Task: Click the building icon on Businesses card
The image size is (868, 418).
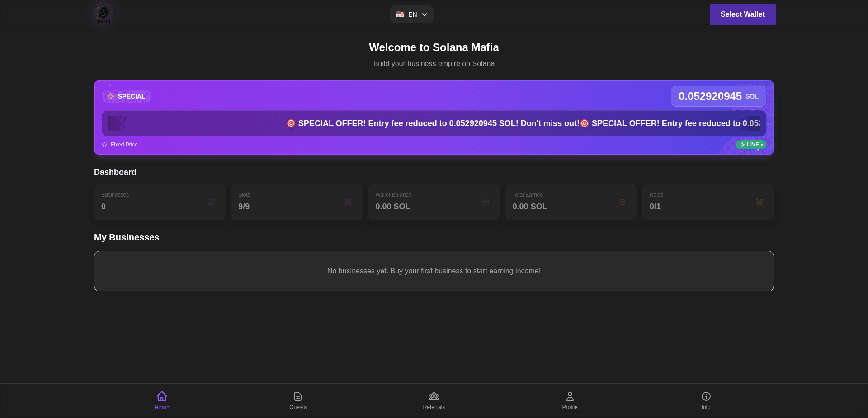Action: click(x=211, y=202)
